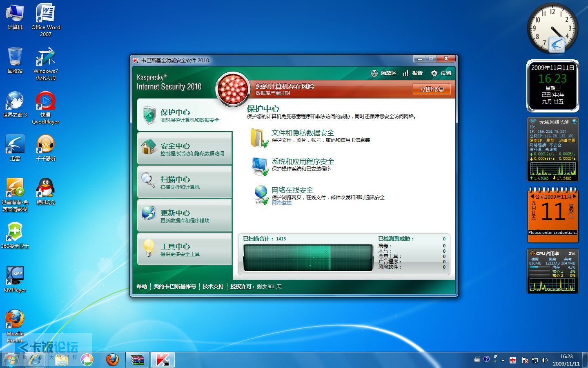Open the Network Monitor (网络监控) link
The image size is (588, 368).
click(282, 203)
